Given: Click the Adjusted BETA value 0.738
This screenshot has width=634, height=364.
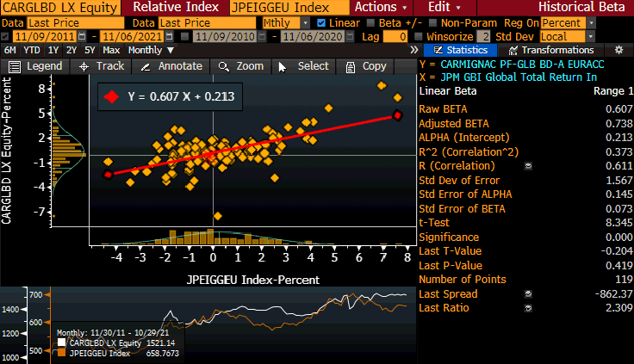Looking at the screenshot, I should coord(619,124).
